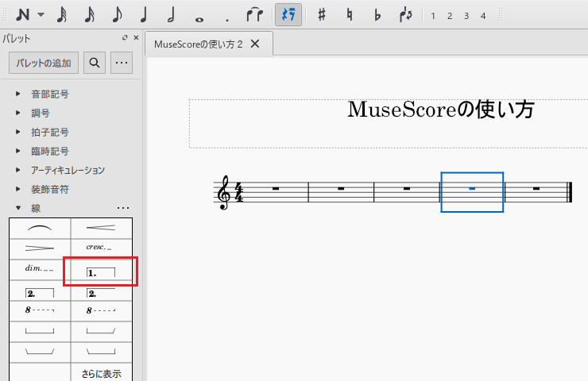Collapse 線 palette
Viewport: 588px width, 381px height.
18,208
